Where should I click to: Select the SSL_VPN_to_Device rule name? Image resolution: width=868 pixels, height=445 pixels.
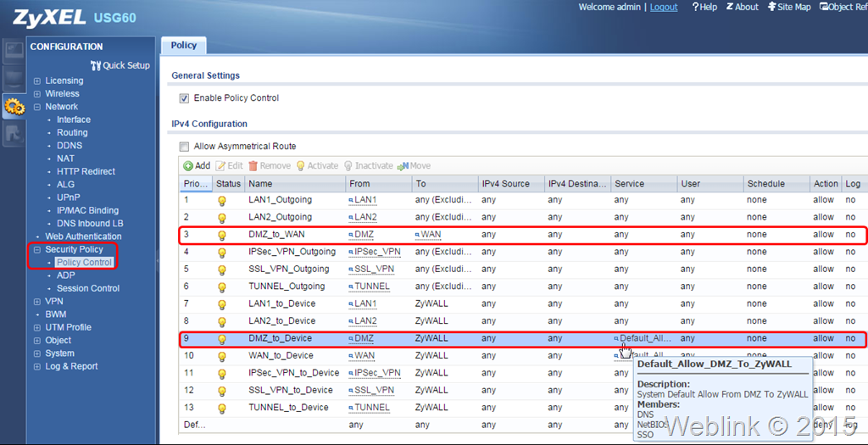click(x=291, y=390)
